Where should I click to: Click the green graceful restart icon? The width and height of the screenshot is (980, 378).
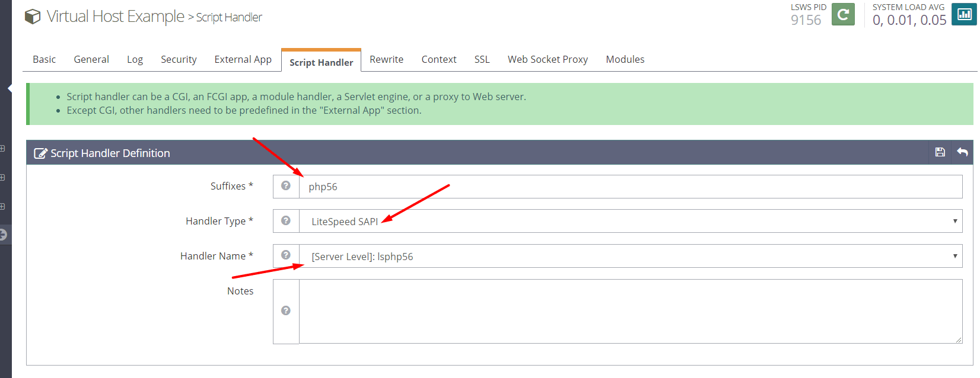click(x=843, y=15)
